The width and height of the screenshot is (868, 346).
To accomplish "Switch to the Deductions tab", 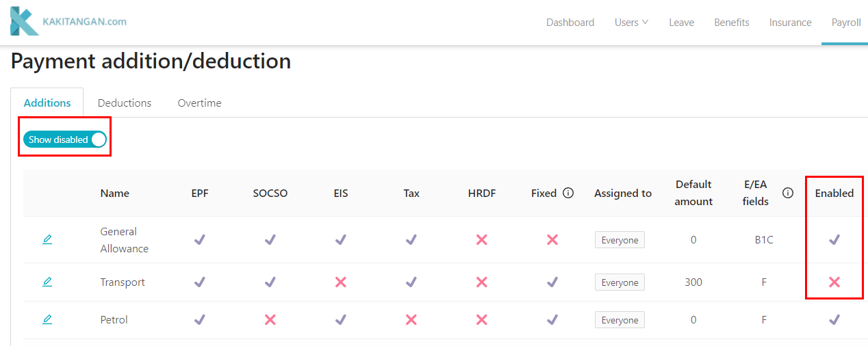I will 125,103.
